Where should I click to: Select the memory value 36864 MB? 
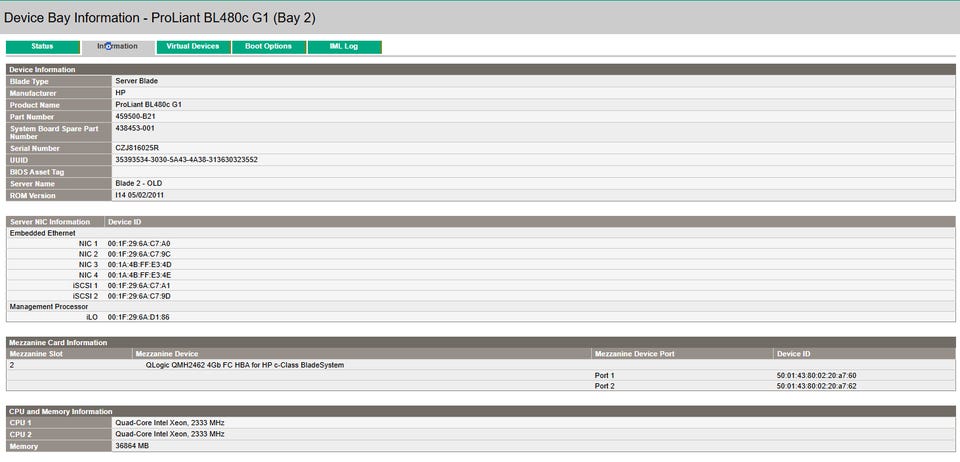(132, 445)
